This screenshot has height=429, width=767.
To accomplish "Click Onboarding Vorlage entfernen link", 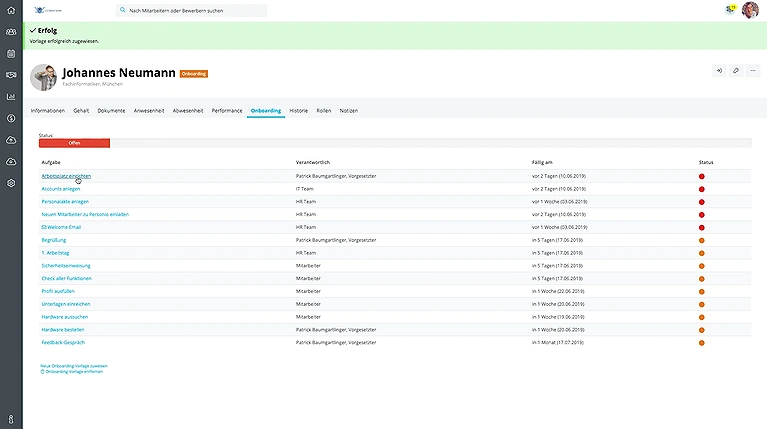I will [72, 372].
